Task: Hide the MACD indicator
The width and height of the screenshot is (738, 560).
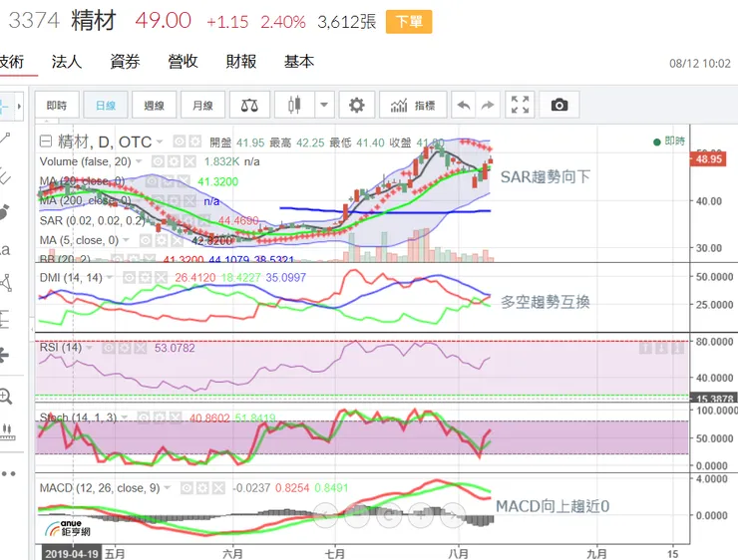Action: [x=186, y=488]
